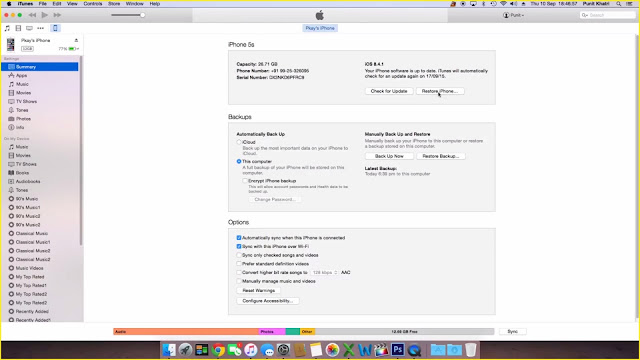Viewport: 640px width, 360px height.
Task: Click the Configure Accessibility button
Action: pos(268,301)
